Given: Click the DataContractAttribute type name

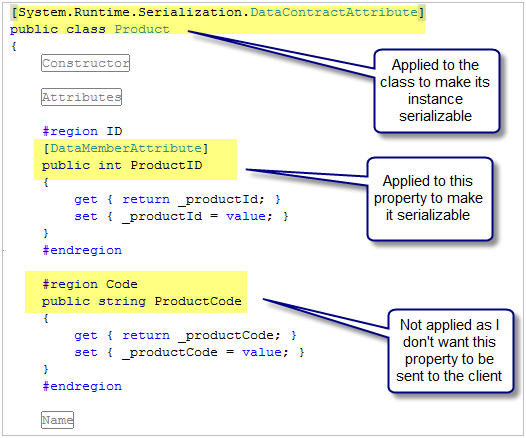Looking at the screenshot, I should tap(334, 12).
